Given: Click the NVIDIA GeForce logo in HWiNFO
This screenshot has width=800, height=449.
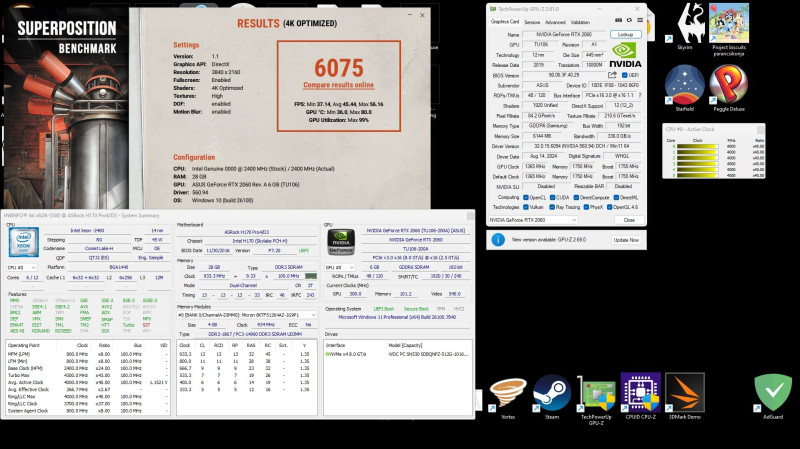Looking at the screenshot, I should pyautogui.click(x=341, y=242).
